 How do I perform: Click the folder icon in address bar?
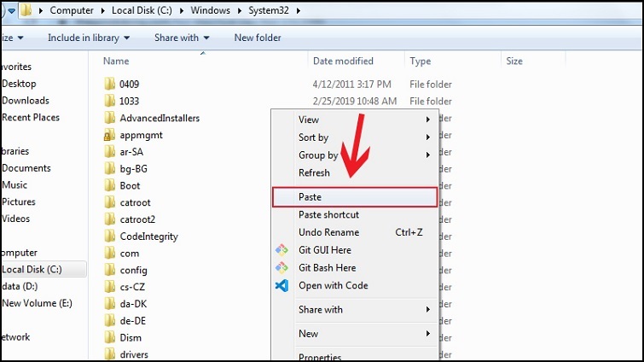pyautogui.click(x=27, y=11)
